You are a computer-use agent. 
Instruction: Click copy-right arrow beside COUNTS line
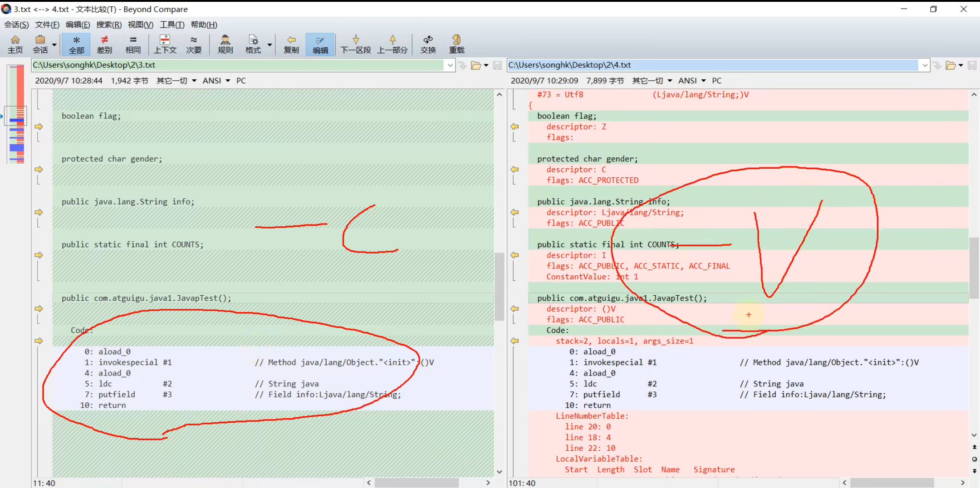point(39,255)
